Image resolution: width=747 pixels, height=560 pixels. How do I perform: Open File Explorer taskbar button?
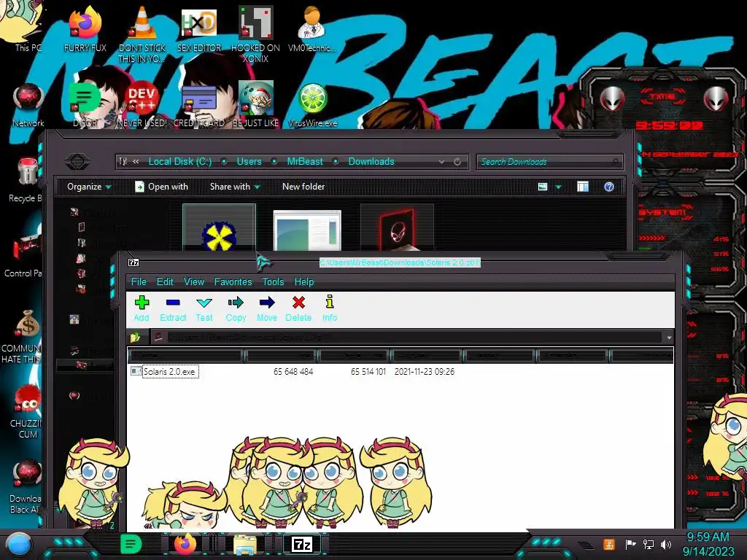coord(245,544)
